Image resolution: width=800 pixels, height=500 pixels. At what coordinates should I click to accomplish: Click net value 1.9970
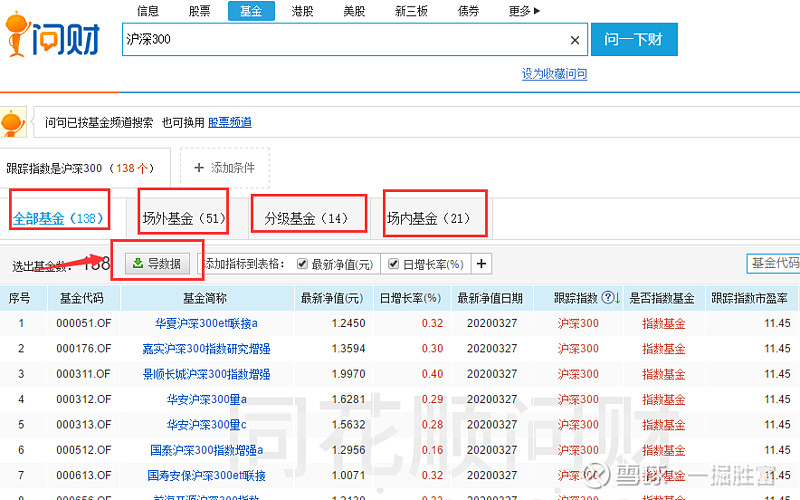pos(348,374)
